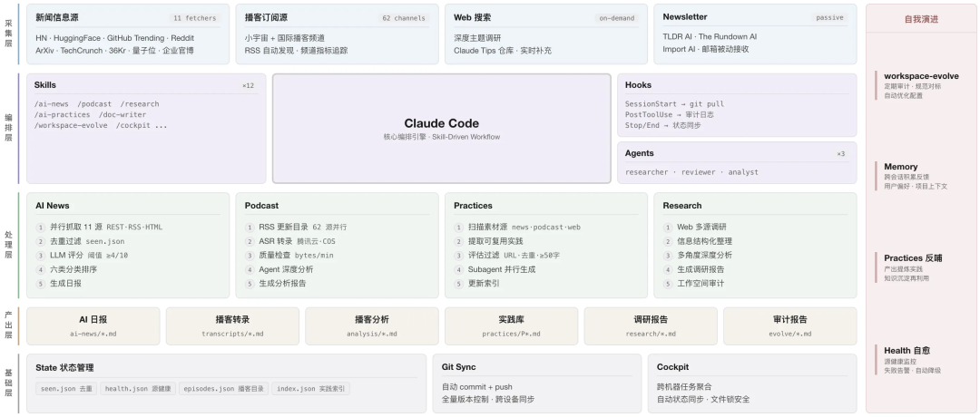Select the Web 搜索 card heading
Viewport: 980px width, 417px height.
(x=472, y=17)
